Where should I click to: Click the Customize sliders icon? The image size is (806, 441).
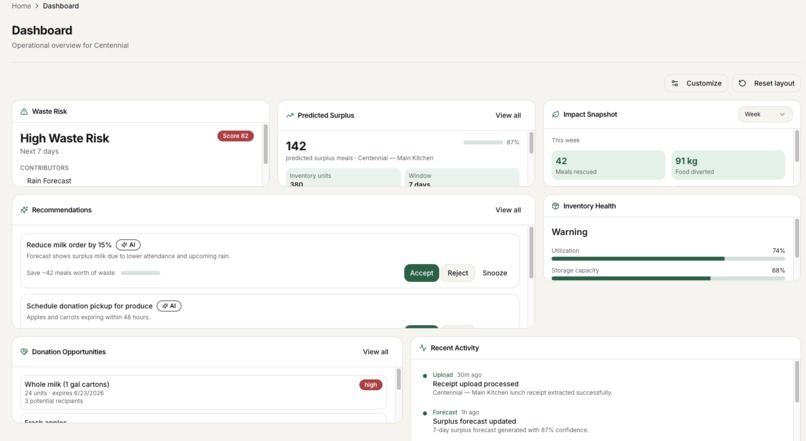pyautogui.click(x=675, y=83)
